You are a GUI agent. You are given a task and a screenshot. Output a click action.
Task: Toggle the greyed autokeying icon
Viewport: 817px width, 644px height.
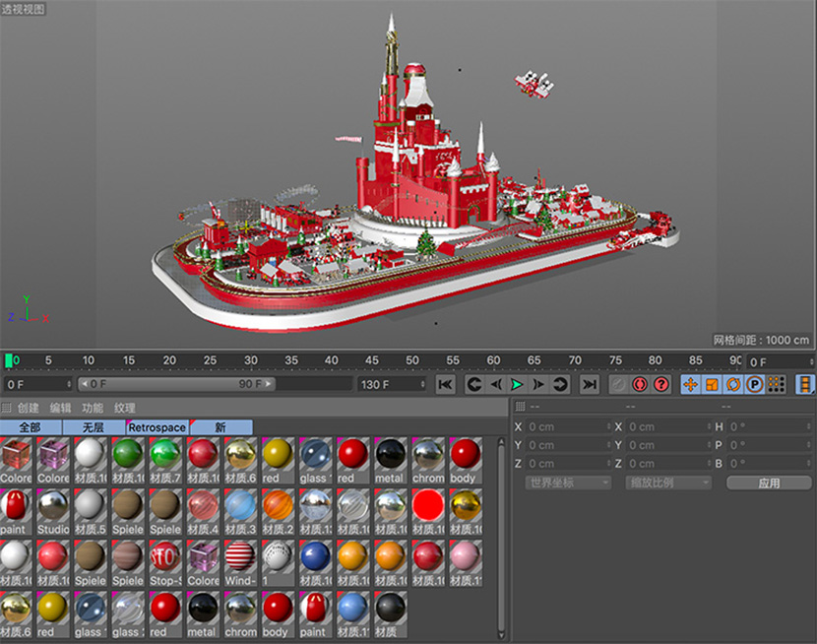click(618, 384)
